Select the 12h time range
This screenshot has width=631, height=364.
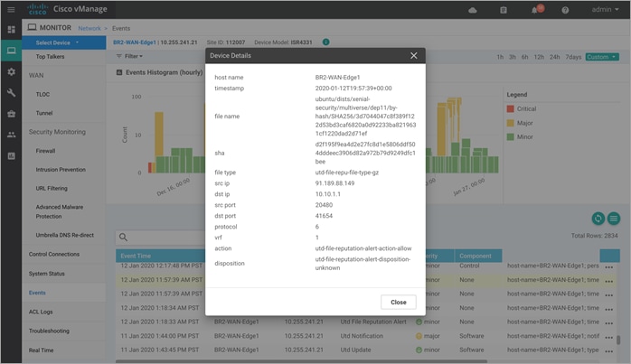pos(539,57)
